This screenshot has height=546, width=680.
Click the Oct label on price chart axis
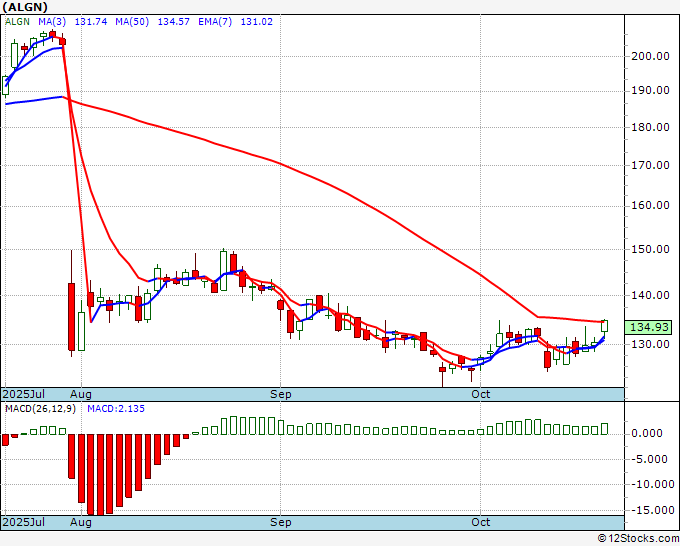point(481,394)
